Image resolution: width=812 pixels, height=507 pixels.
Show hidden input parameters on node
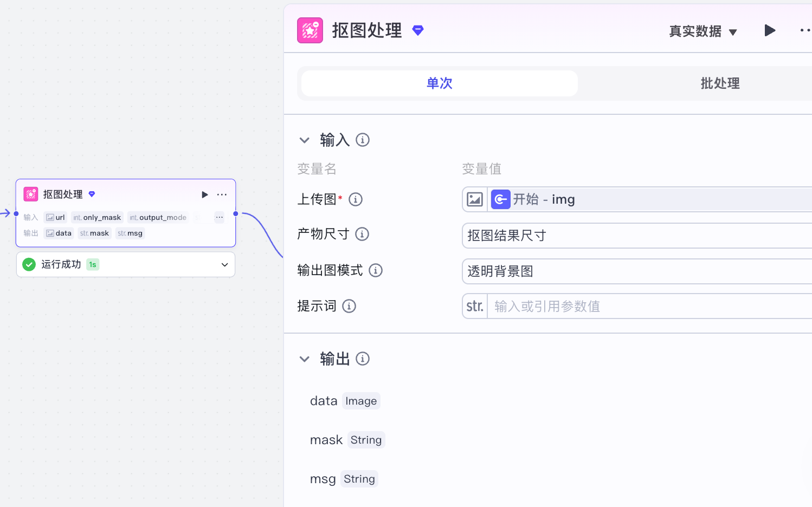(x=219, y=217)
